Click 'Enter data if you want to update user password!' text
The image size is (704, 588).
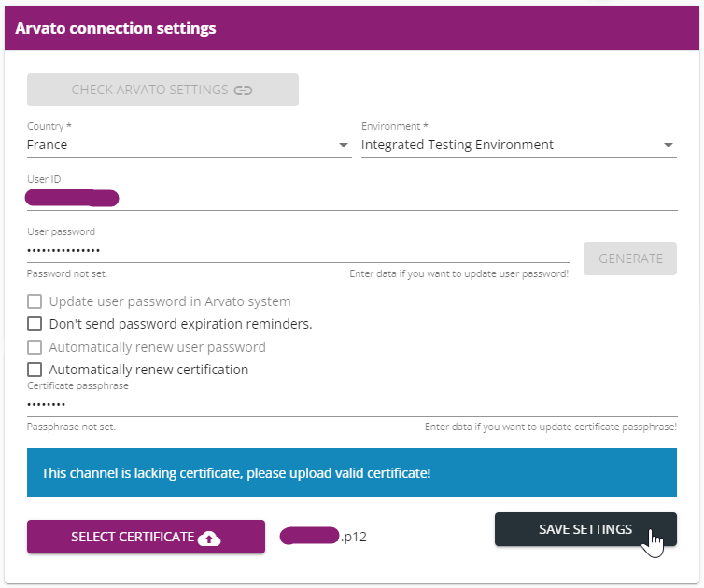click(x=458, y=273)
